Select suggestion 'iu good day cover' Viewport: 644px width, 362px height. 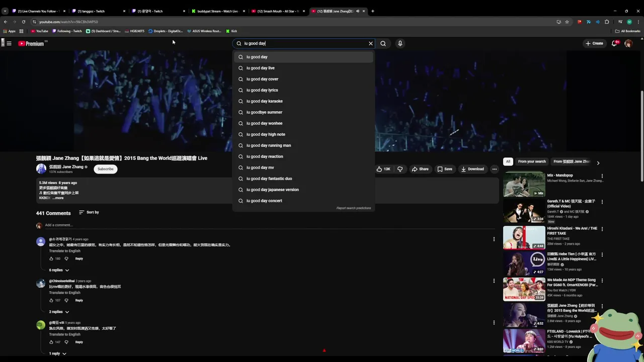pyautogui.click(x=303, y=79)
